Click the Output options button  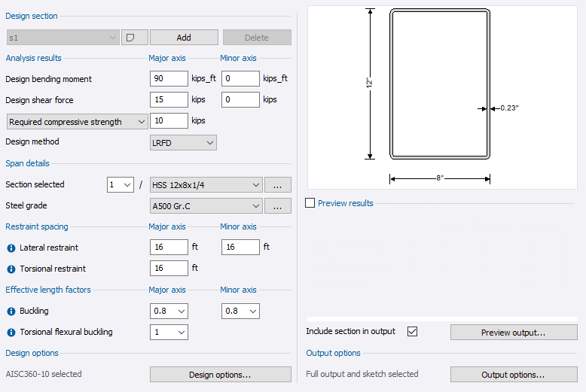coord(513,374)
